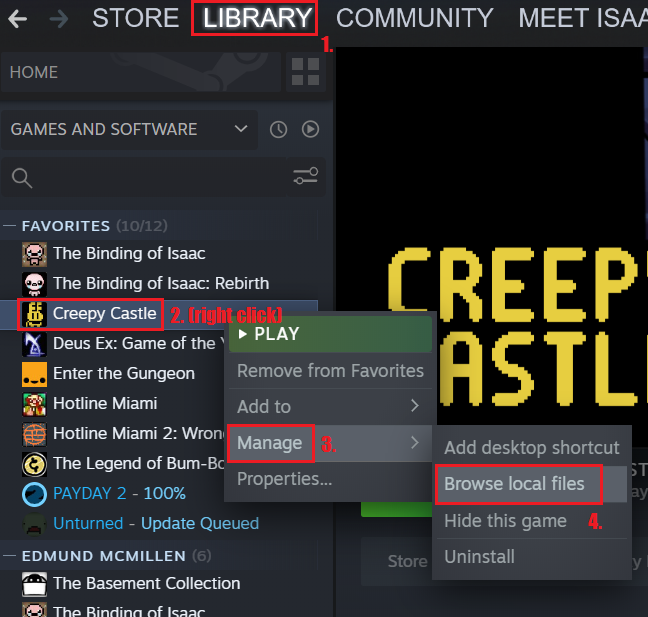Sort by recent activity clock icon
The height and width of the screenshot is (617, 648).
279,129
